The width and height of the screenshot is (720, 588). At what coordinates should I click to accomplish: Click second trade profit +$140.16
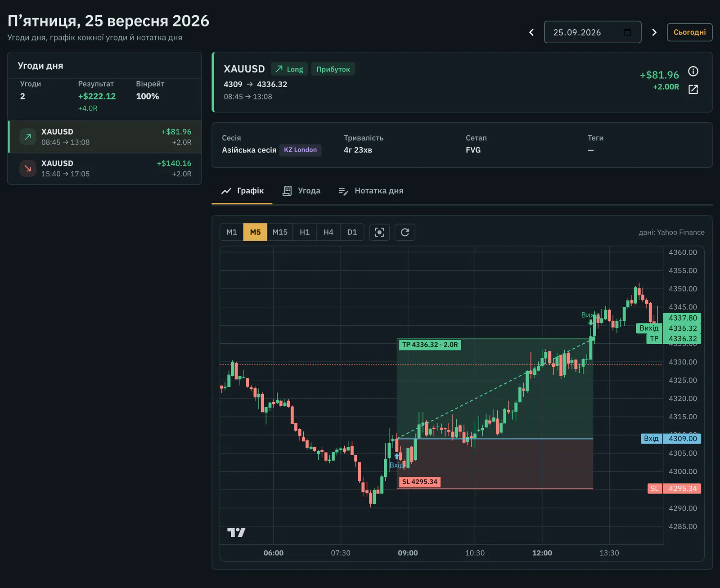point(174,163)
